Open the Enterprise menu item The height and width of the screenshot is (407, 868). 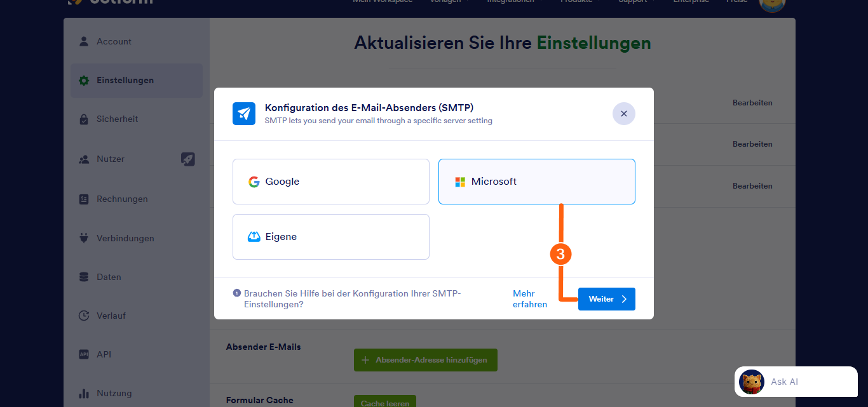coord(691,1)
